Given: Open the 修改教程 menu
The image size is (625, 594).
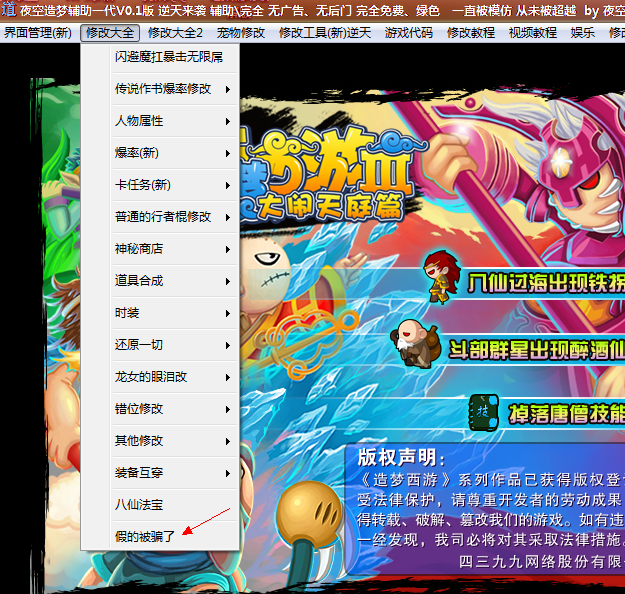Looking at the screenshot, I should (x=471, y=33).
